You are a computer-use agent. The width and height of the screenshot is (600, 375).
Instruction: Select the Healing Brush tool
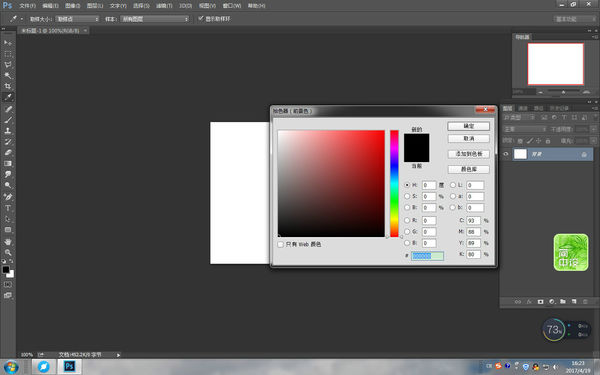8,109
